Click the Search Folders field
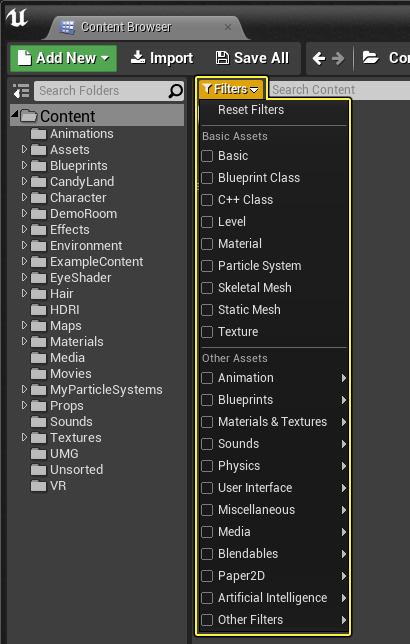This screenshot has height=644, width=410. 109,91
